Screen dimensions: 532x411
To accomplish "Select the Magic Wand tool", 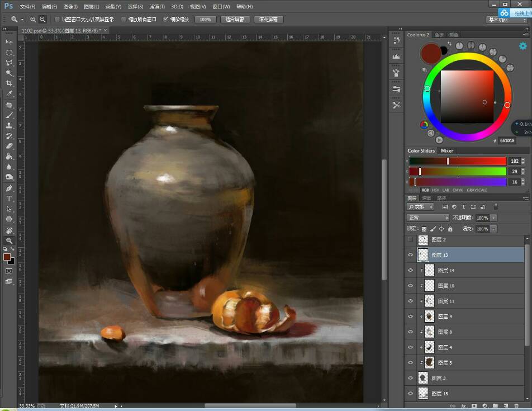I will pyautogui.click(x=9, y=73).
